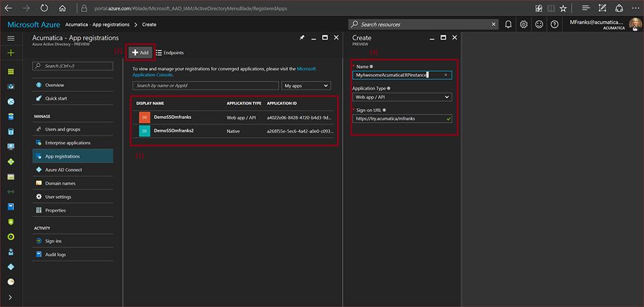
Task: Click the green plus New resource icon
Action: pyautogui.click(x=11, y=53)
